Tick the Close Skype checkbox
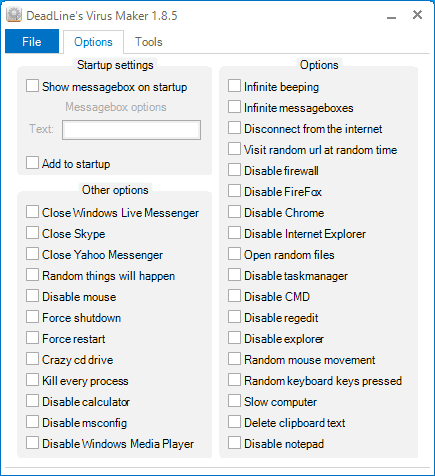 (x=32, y=233)
